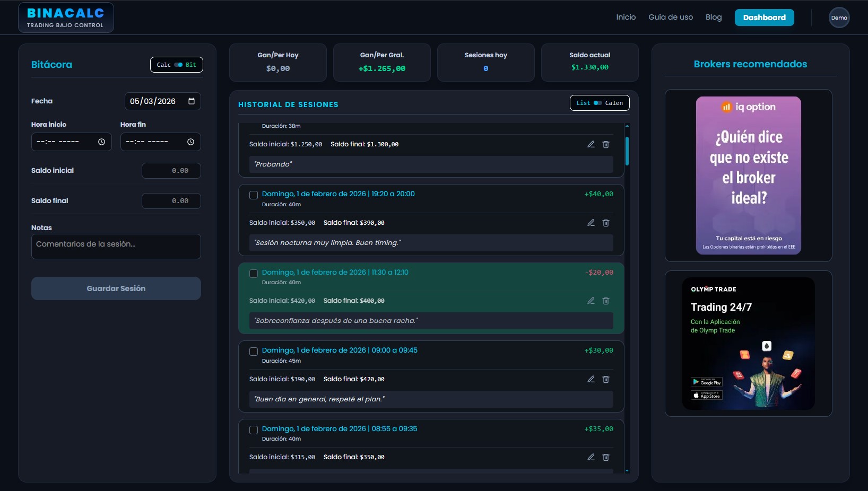This screenshot has height=491, width=868.
Task: Click the Dashboard button
Action: [764, 17]
